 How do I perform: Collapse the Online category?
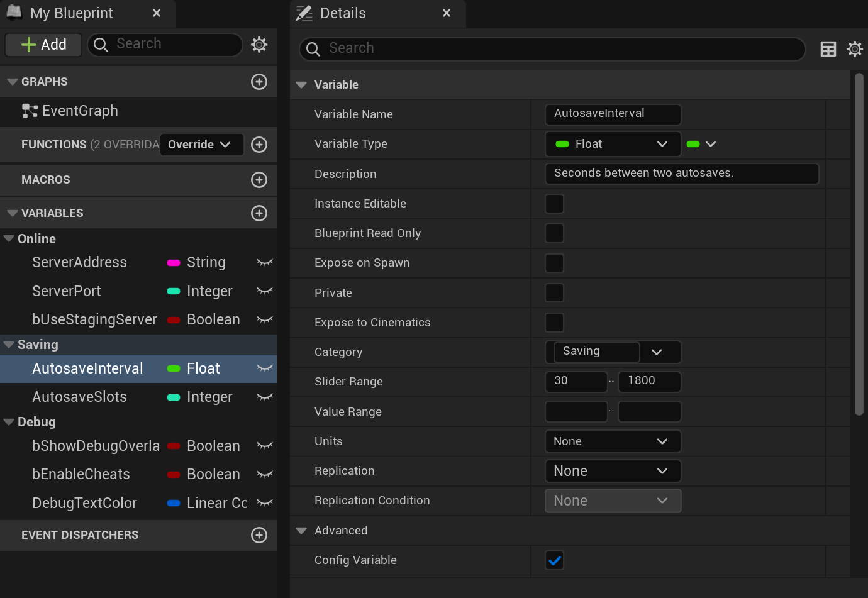(9, 239)
